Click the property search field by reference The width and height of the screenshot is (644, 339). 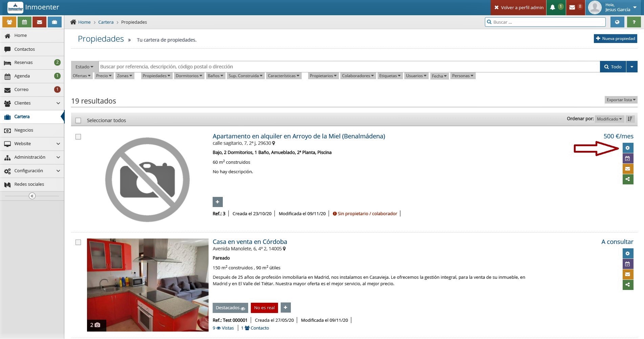[x=349, y=67]
